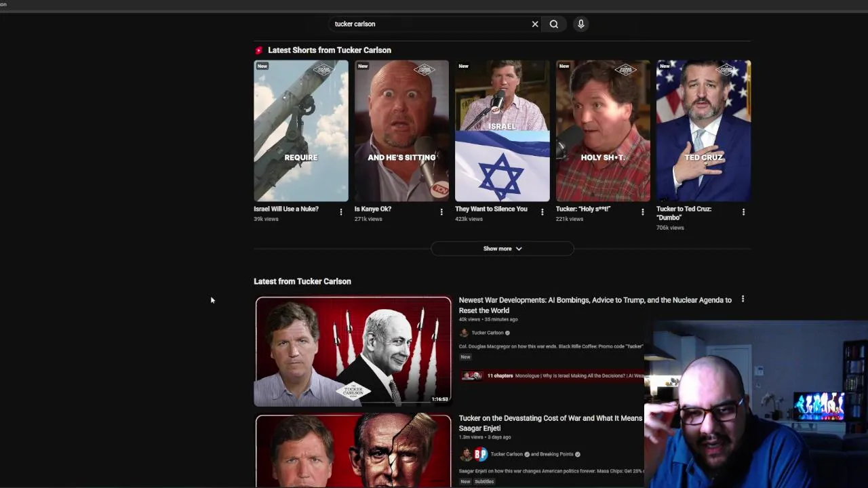The image size is (868, 488).
Task: Click 'Is Kanye Ok?' title text
Action: [373, 209]
